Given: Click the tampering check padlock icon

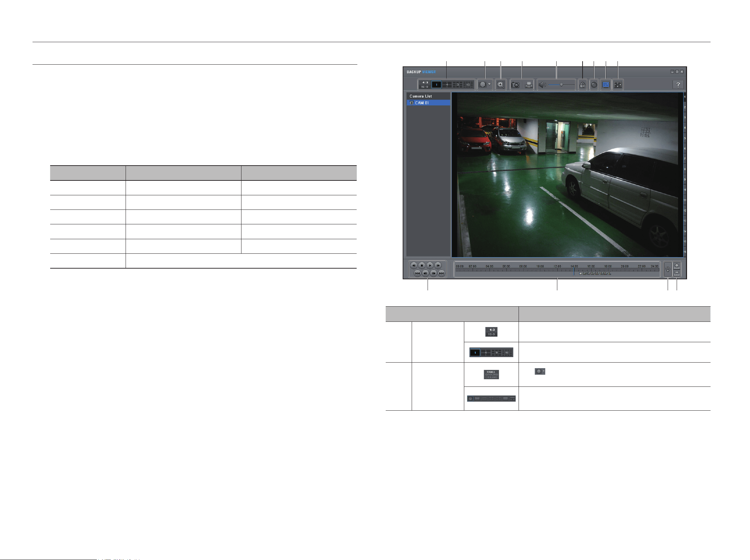Looking at the screenshot, I should click(583, 85).
